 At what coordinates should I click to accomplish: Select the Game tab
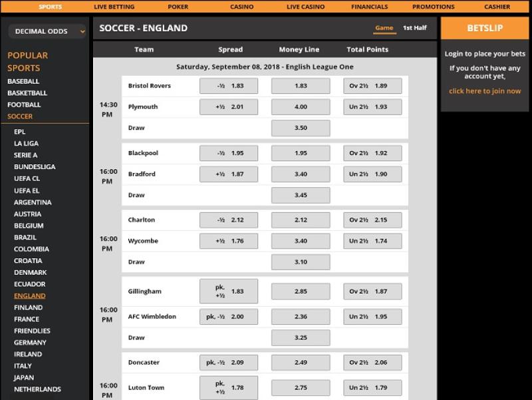point(384,28)
